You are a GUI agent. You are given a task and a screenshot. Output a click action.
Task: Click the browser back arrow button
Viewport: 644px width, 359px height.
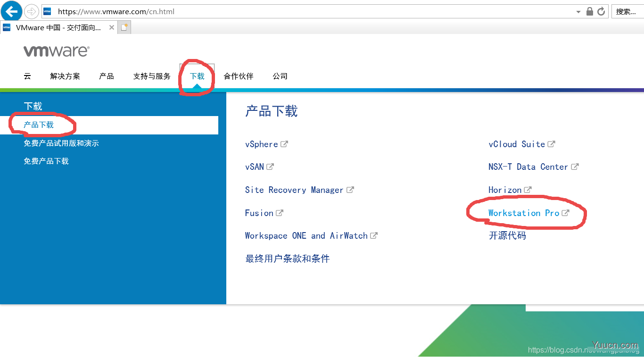click(x=11, y=11)
